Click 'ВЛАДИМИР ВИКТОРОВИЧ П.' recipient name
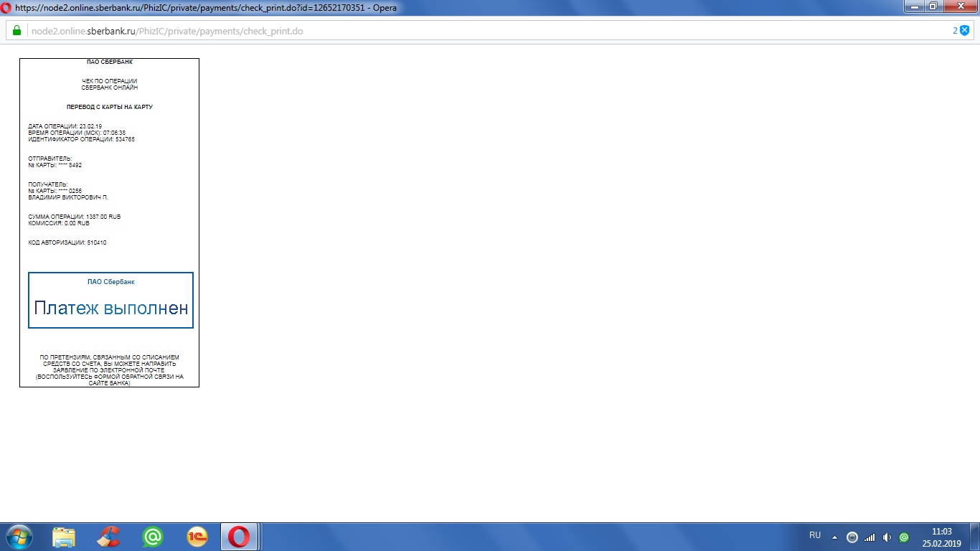The height and width of the screenshot is (551, 980). coord(68,197)
